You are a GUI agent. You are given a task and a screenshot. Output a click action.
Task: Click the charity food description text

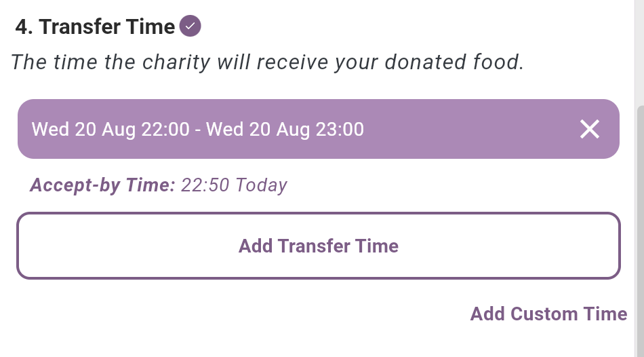tap(268, 62)
